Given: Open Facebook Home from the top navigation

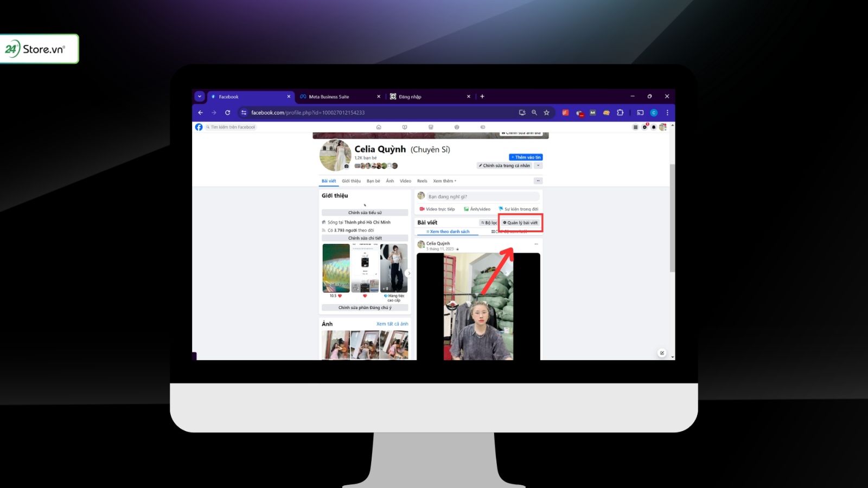Looking at the screenshot, I should [379, 127].
